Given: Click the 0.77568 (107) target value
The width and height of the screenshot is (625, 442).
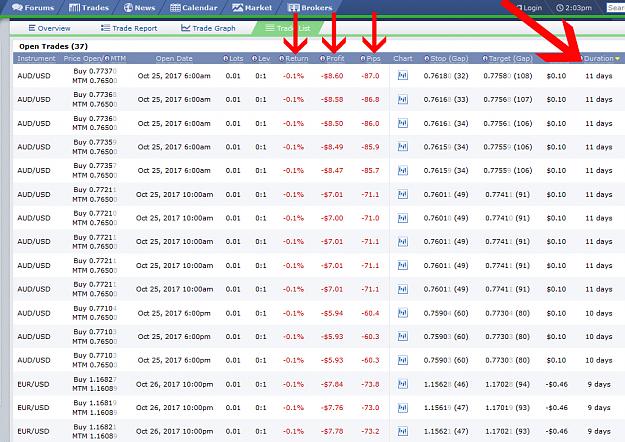Looking at the screenshot, I should point(507,100).
